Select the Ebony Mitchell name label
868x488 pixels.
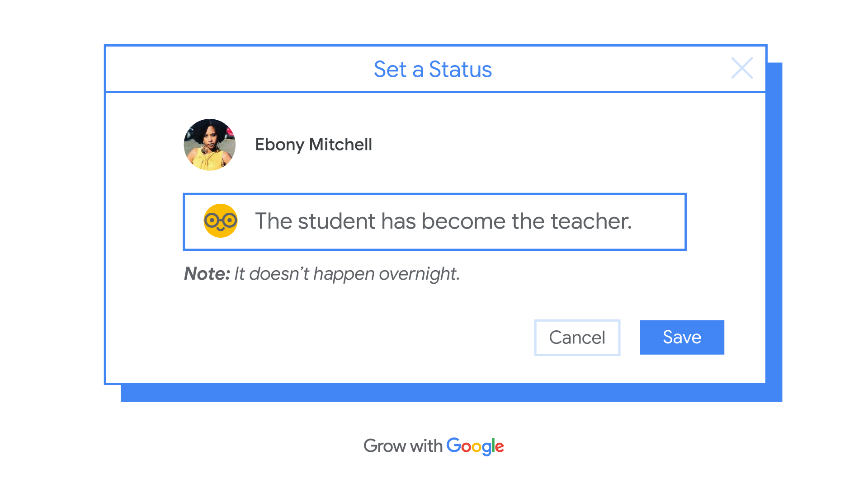(x=313, y=145)
